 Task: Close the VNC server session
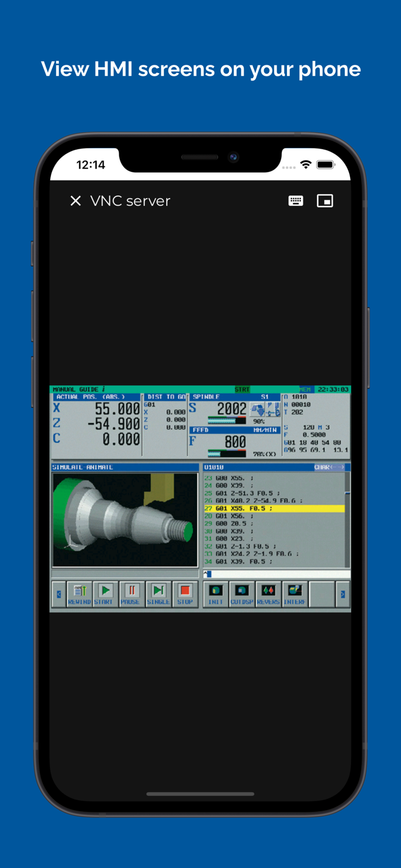click(x=76, y=201)
